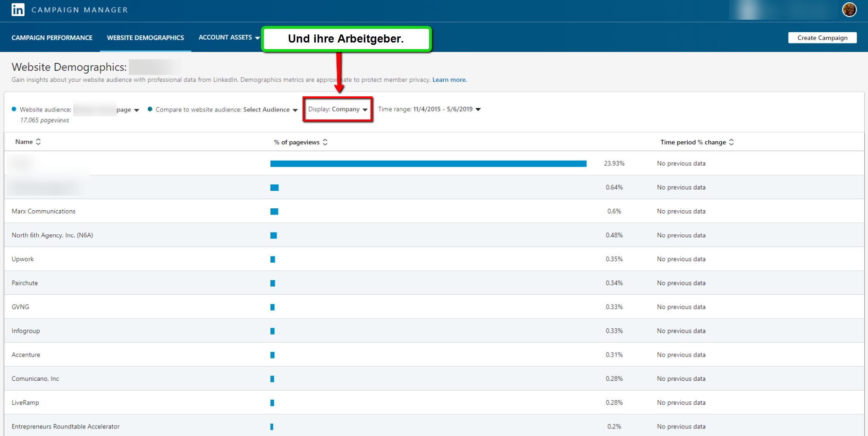Click the Accenture company name
This screenshot has height=436, width=868.
point(26,355)
